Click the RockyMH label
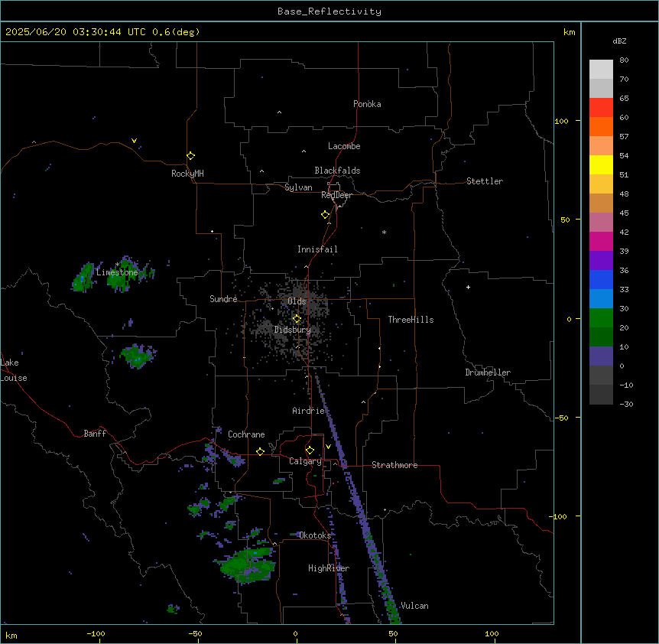This screenshot has width=659, height=644. [187, 173]
